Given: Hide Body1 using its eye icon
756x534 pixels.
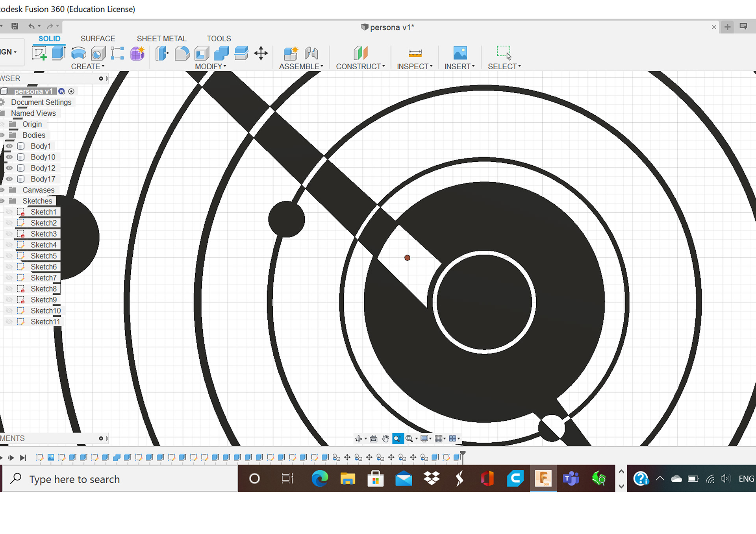Looking at the screenshot, I should 9,146.
